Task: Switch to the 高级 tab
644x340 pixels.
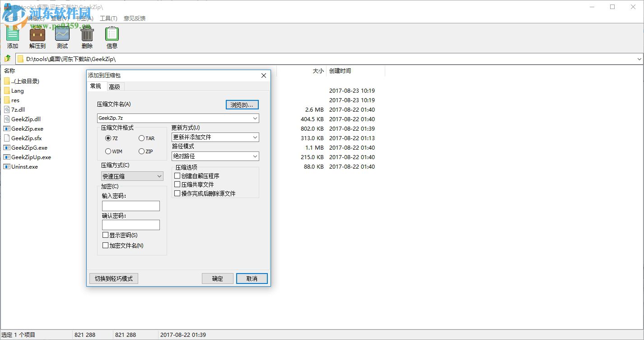Action: pyautogui.click(x=115, y=86)
